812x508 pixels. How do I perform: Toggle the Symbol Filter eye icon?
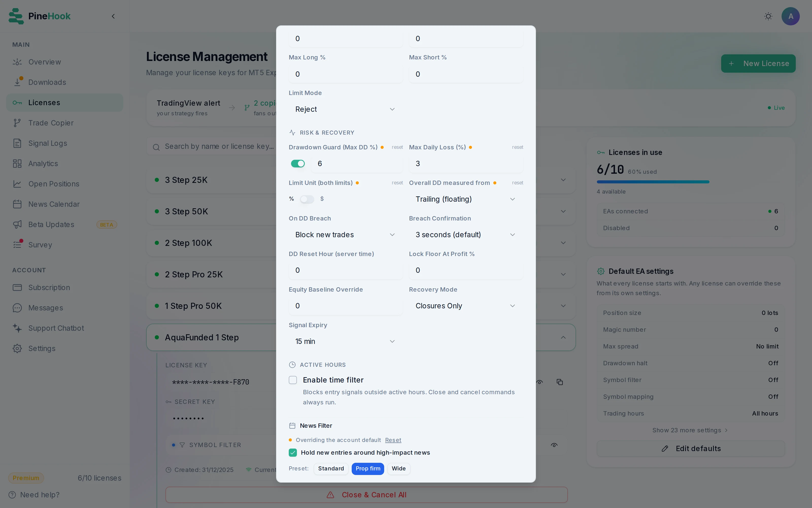pyautogui.click(x=554, y=445)
